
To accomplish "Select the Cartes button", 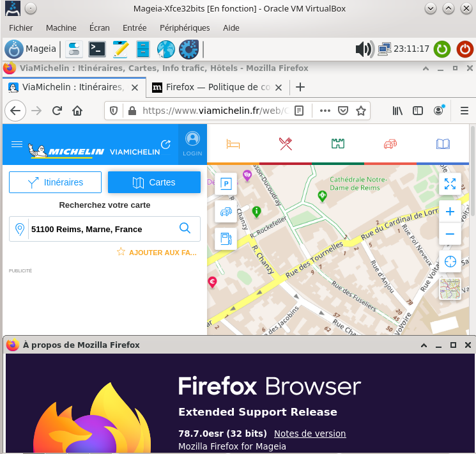I will point(154,182).
